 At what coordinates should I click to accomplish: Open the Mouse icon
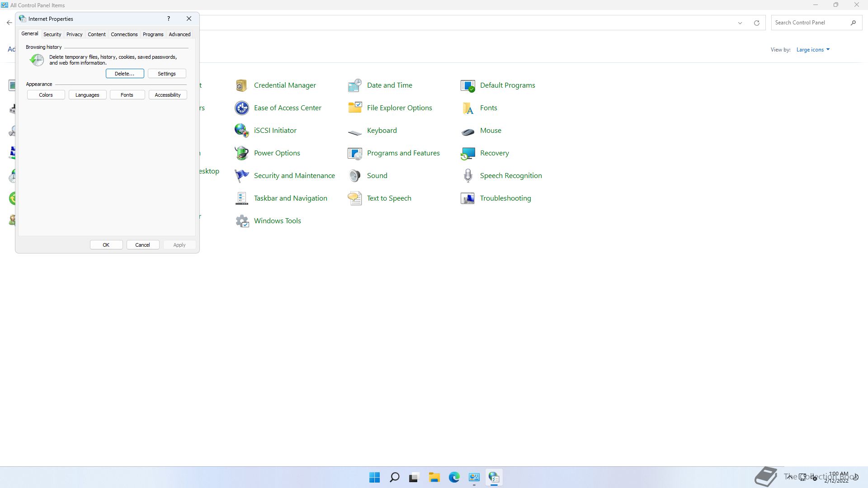(x=467, y=131)
